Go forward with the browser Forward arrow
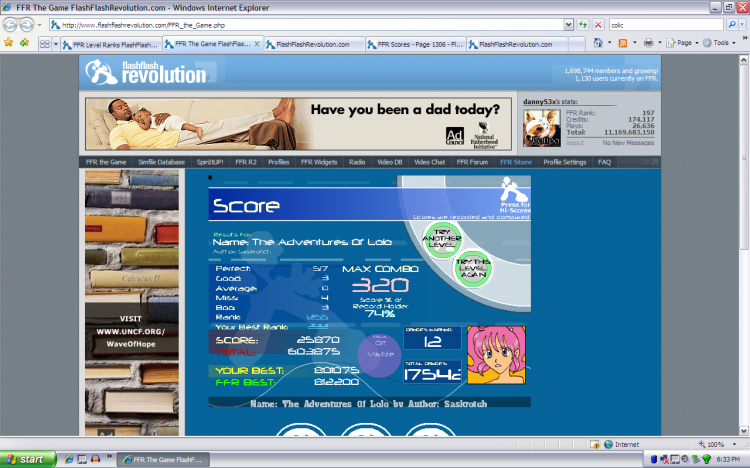This screenshot has height=468, width=750. click(x=27, y=24)
